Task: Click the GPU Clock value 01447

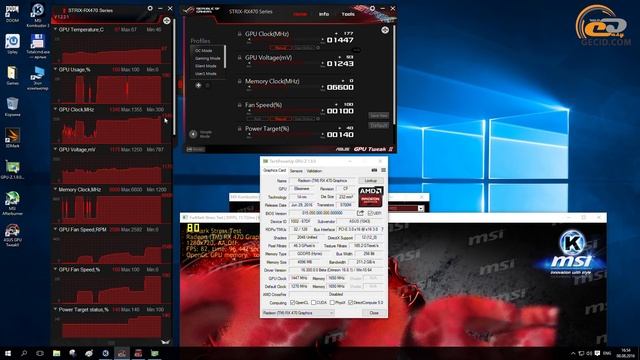Action: point(340,40)
